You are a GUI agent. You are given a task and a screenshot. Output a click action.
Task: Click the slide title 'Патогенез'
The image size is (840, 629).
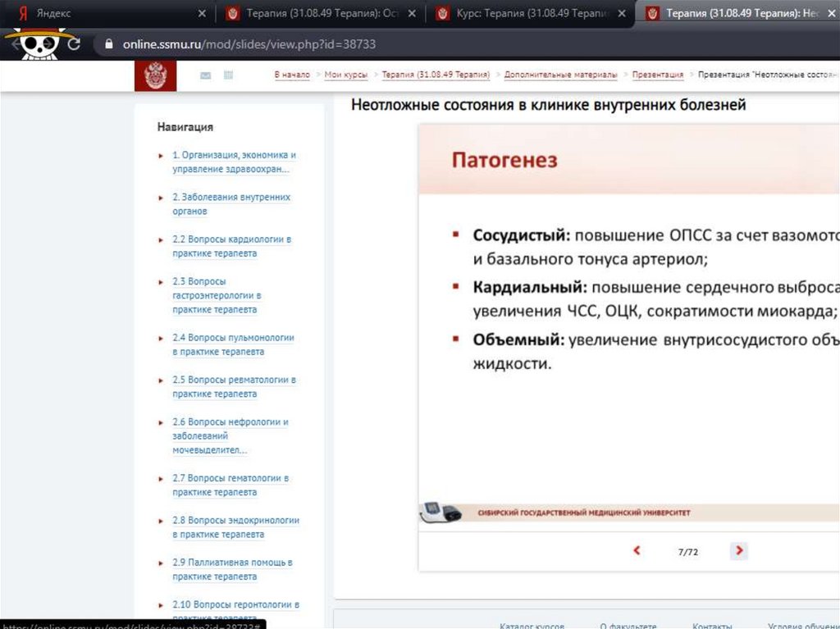click(x=504, y=160)
